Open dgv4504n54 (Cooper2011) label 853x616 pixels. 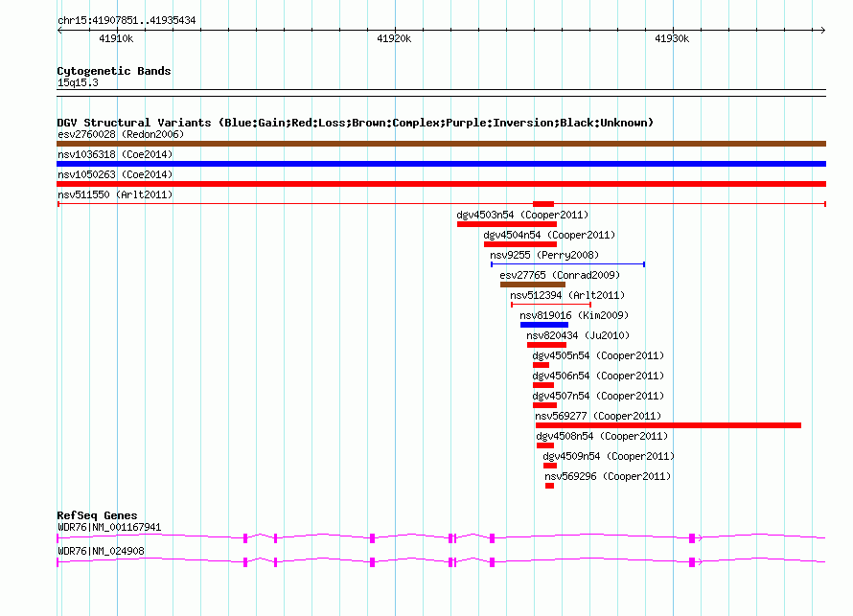(x=549, y=235)
